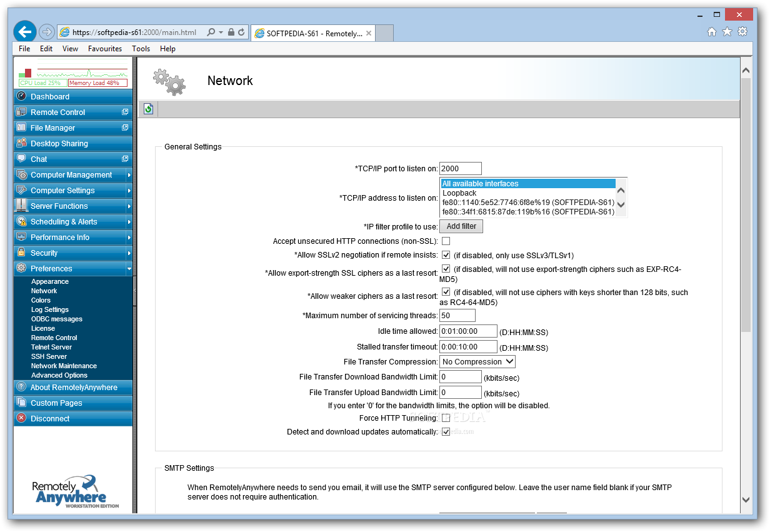The width and height of the screenshot is (770, 532).
Task: Open the File menu
Action: tap(24, 48)
